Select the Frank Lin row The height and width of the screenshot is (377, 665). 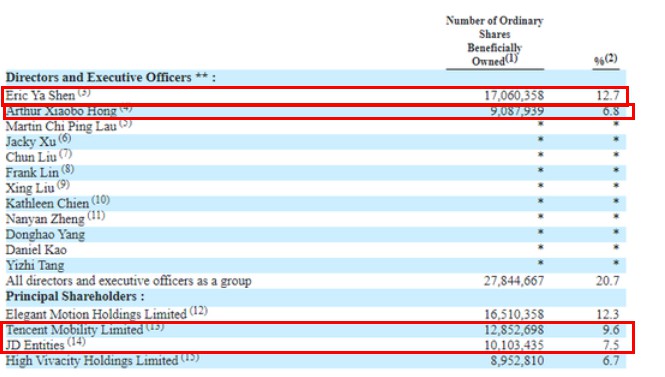point(316,173)
